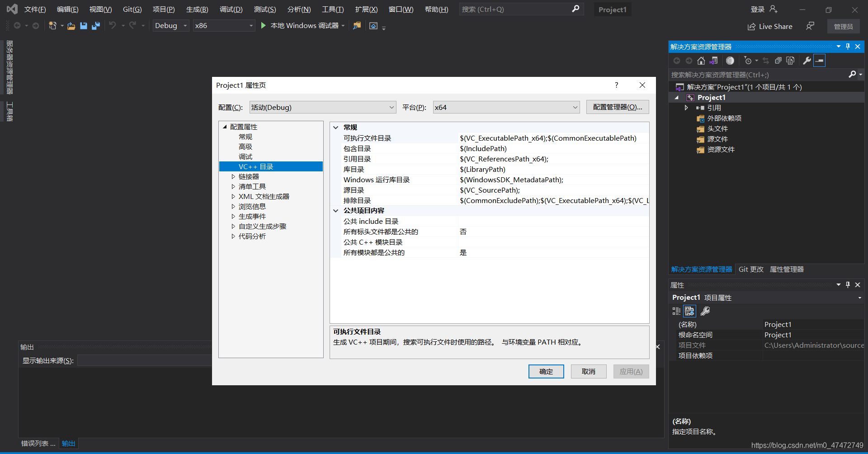Click the new project toolbar icon

[x=53, y=26]
